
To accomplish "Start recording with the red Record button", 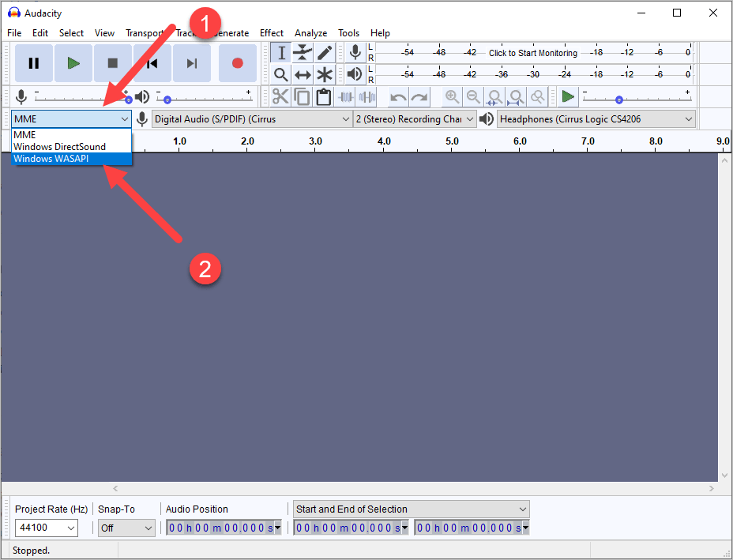I will point(238,63).
